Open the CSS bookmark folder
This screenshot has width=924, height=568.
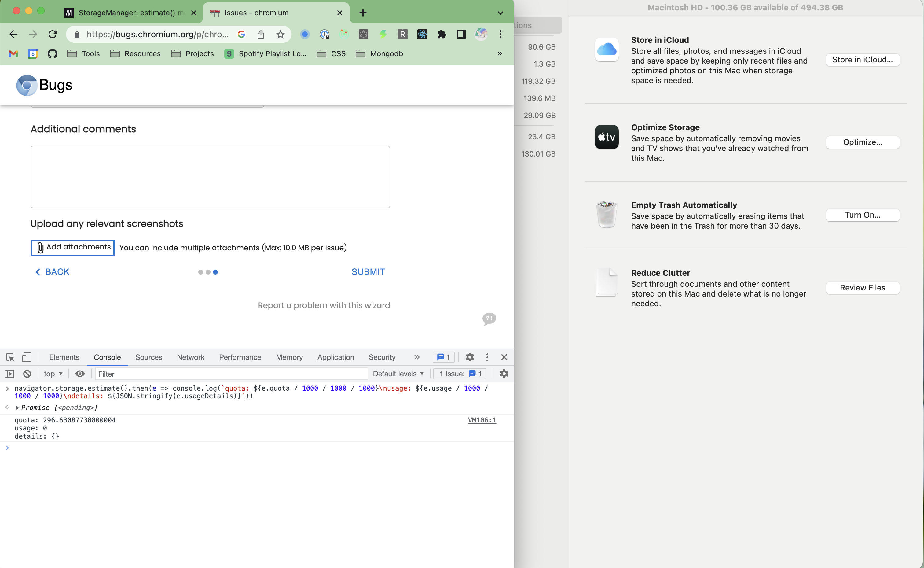click(x=331, y=54)
